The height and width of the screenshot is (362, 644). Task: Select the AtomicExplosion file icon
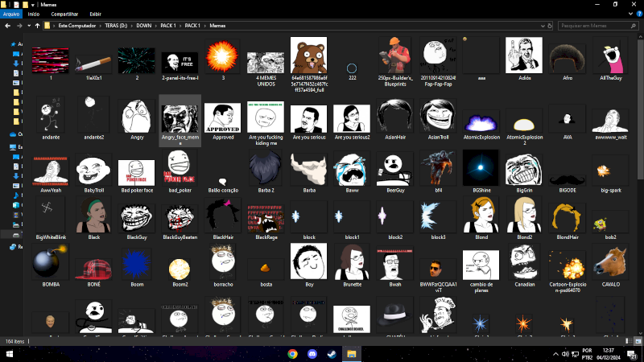[481, 123]
